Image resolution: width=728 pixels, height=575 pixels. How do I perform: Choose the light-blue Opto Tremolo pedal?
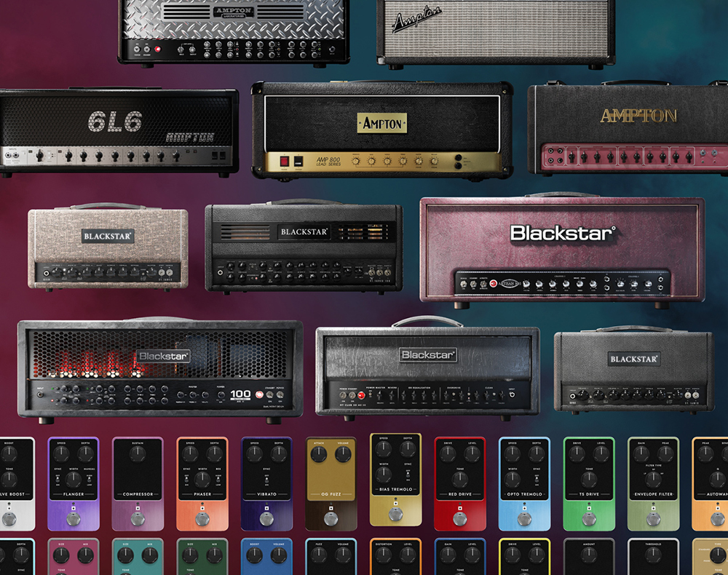(524, 484)
